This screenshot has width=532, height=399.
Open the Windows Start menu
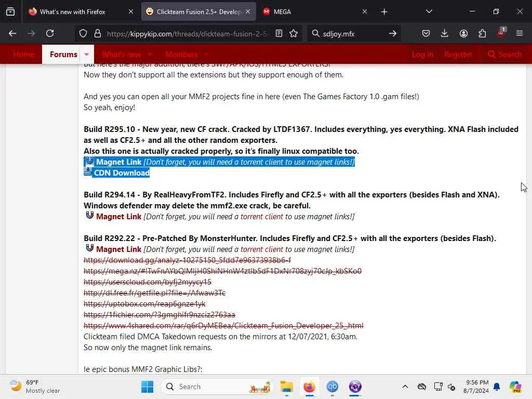(x=147, y=387)
